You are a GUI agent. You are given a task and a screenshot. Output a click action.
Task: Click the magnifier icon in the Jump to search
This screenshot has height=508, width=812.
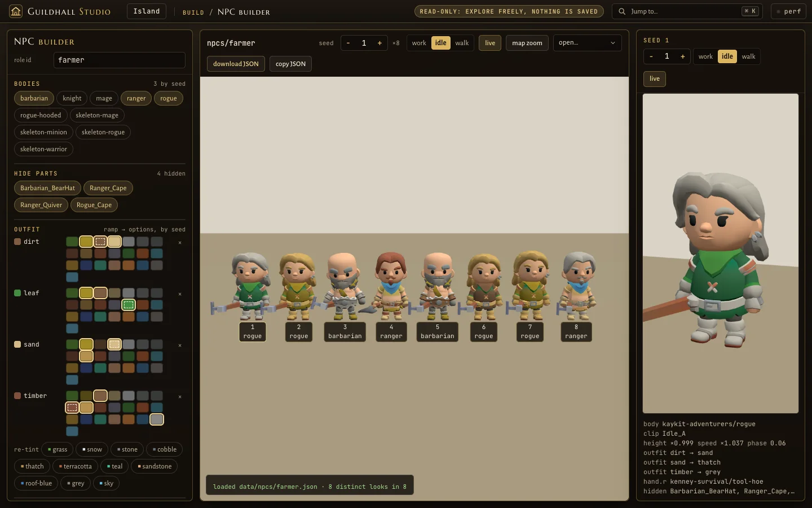pos(622,11)
